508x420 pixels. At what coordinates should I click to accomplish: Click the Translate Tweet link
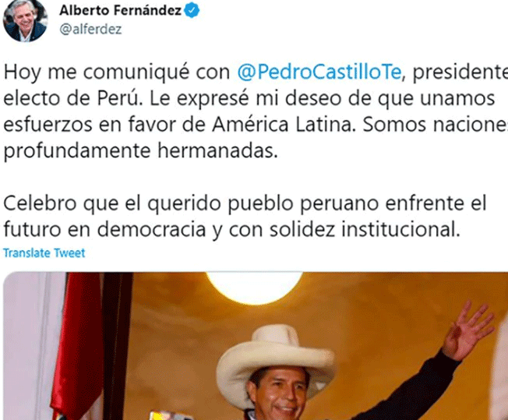coord(44,252)
